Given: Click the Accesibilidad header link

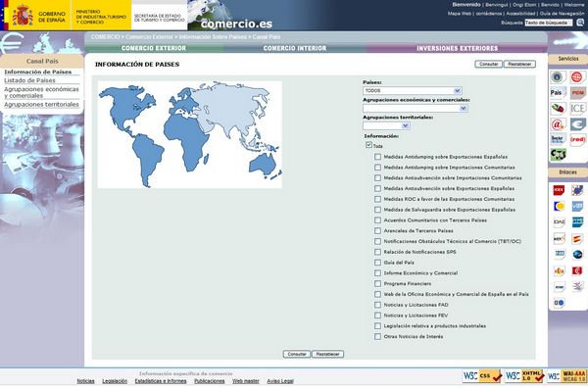Looking at the screenshot, I should (520, 14).
